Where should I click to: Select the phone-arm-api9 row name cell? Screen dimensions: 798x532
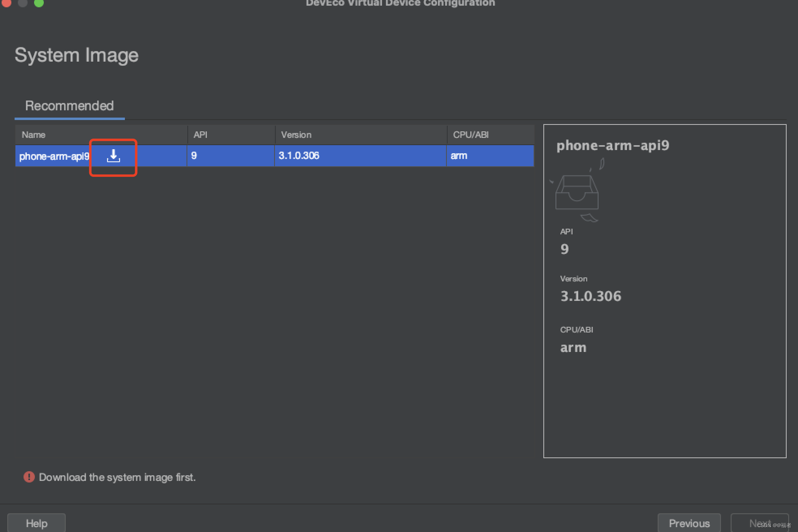54,156
